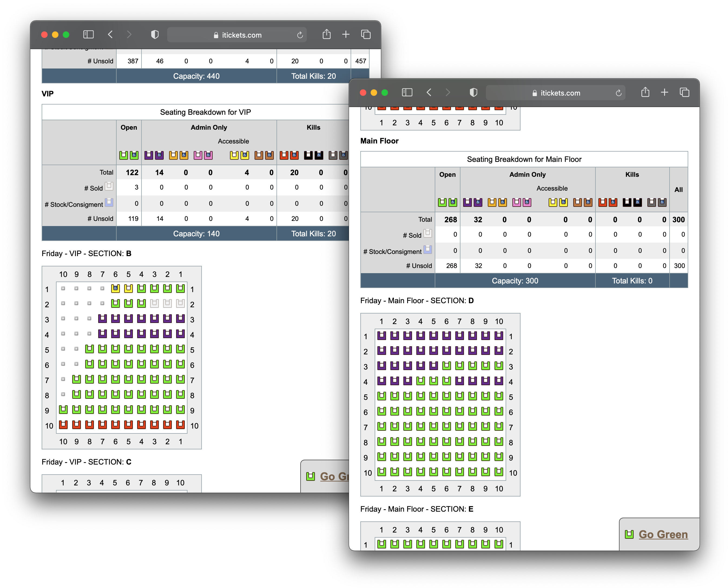Screen dimensions: 728x588
Task: Click Go Green link in front window
Action: (663, 534)
